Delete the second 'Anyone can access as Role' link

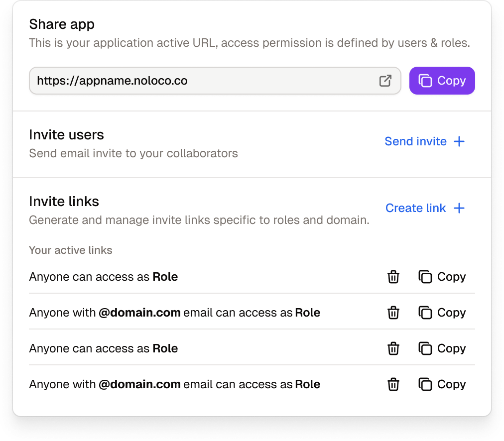tap(393, 348)
